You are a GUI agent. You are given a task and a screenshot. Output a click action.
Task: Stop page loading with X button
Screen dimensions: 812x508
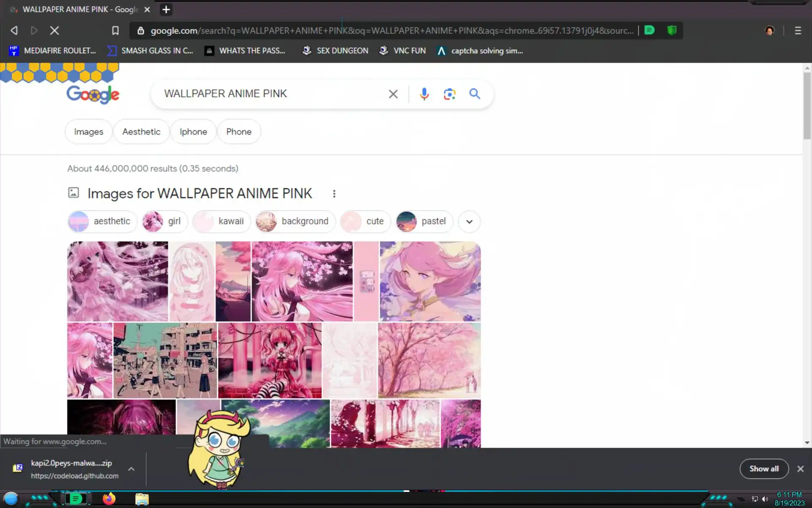coord(55,30)
